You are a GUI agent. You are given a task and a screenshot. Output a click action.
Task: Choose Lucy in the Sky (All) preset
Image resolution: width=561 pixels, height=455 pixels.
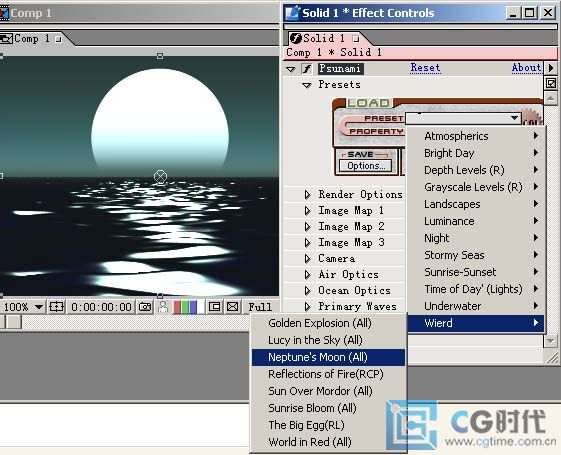pos(328,340)
